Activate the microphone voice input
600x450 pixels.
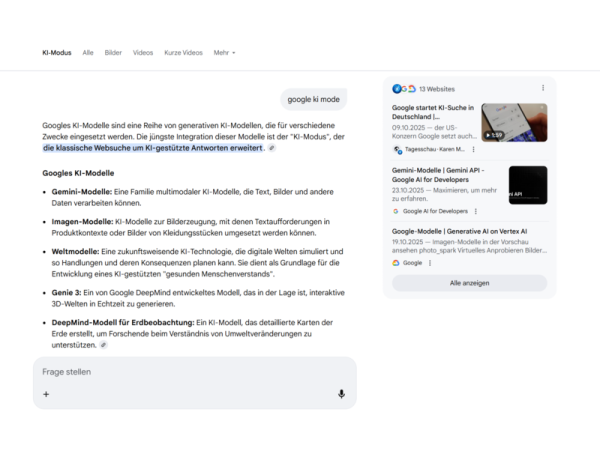coord(341,394)
